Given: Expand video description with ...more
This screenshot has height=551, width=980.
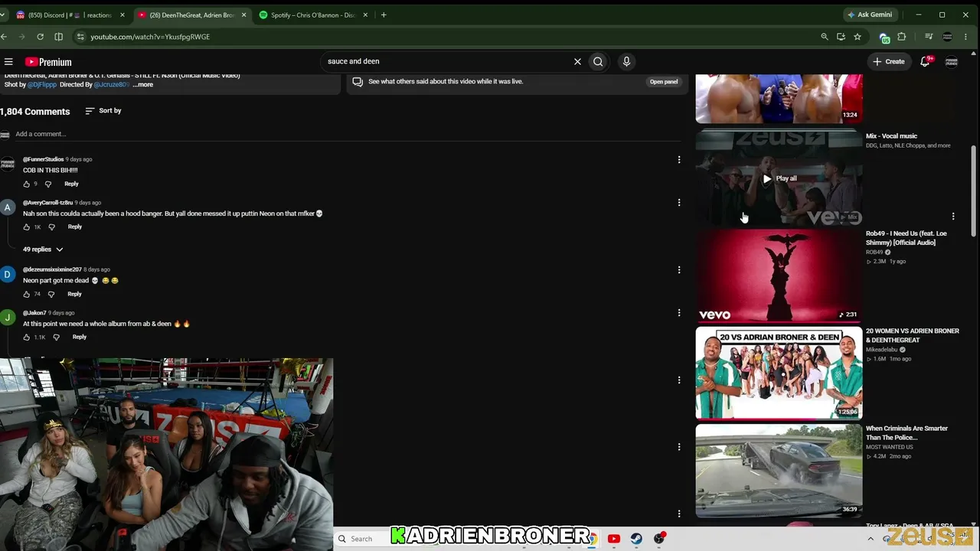Looking at the screenshot, I should [143, 85].
